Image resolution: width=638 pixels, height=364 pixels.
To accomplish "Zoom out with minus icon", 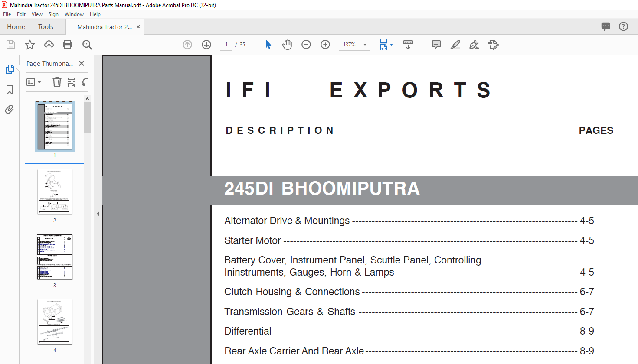I will (306, 45).
